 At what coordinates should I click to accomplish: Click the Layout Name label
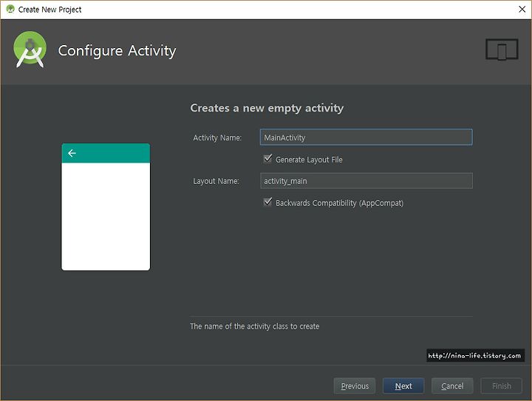pos(216,181)
